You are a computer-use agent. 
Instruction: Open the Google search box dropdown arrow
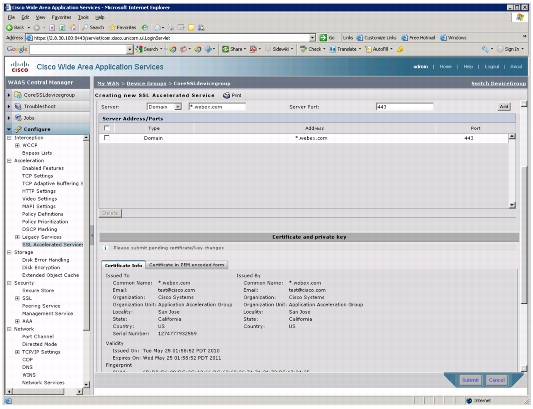point(130,50)
